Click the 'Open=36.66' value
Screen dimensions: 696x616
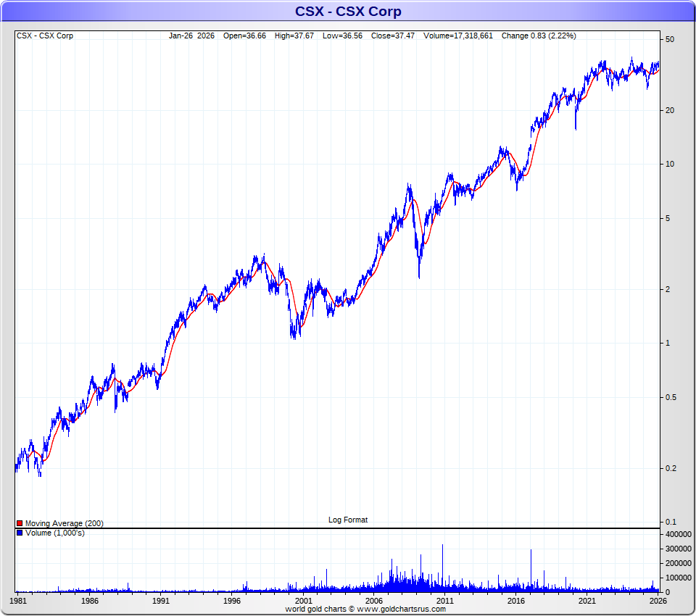244,36
